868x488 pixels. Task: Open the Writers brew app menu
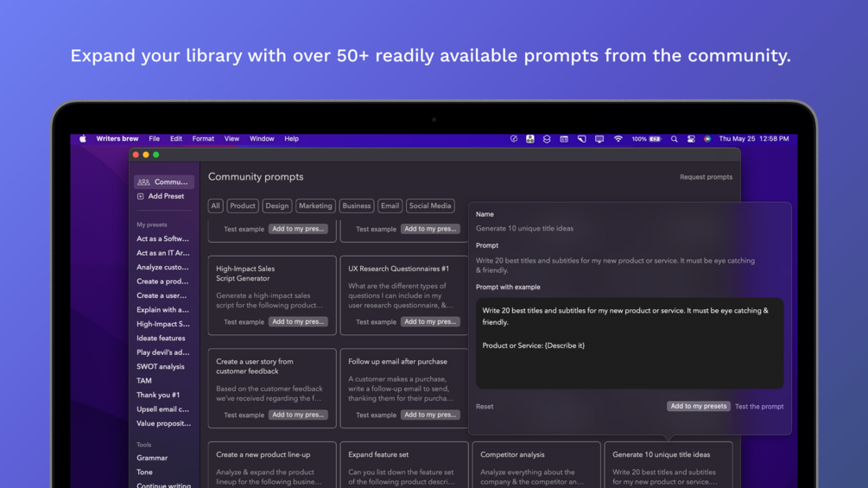pyautogui.click(x=117, y=139)
